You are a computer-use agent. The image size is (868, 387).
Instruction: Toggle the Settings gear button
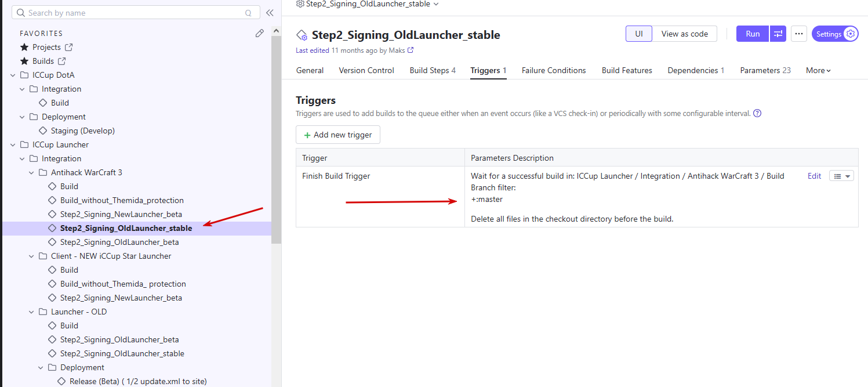point(835,34)
